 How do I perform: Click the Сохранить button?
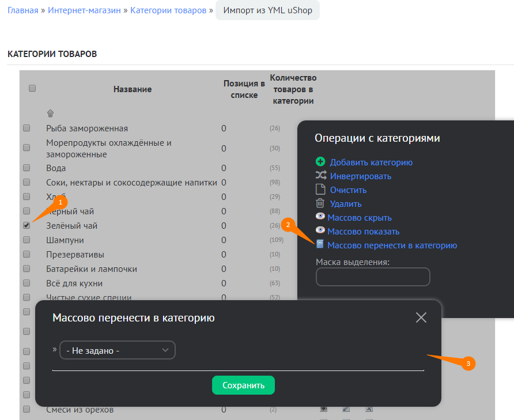pos(243,385)
